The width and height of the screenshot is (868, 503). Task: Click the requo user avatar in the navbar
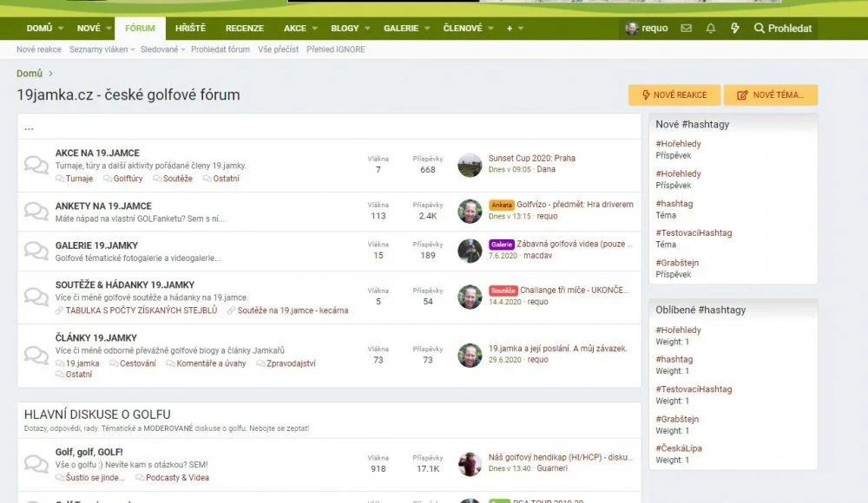632,29
